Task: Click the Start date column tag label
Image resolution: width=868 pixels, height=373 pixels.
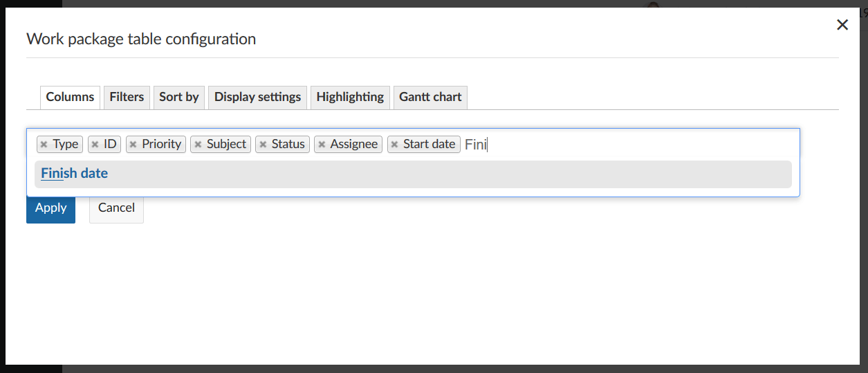Action: 429,145
